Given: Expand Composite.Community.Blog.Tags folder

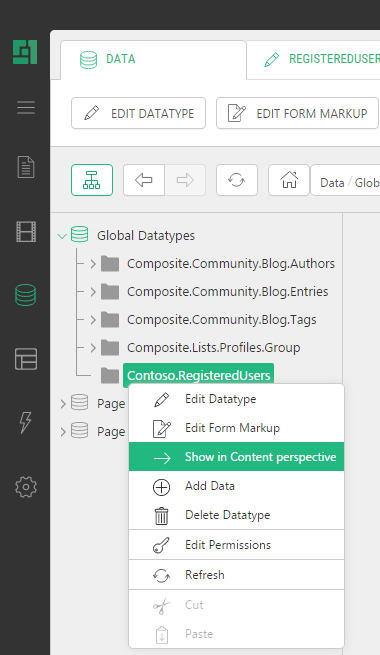Looking at the screenshot, I should tap(93, 320).
